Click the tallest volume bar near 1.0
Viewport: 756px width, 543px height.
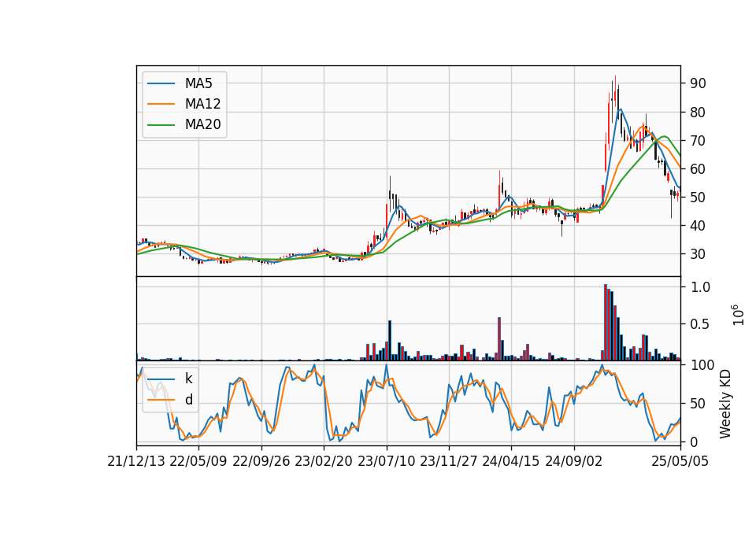[606, 323]
